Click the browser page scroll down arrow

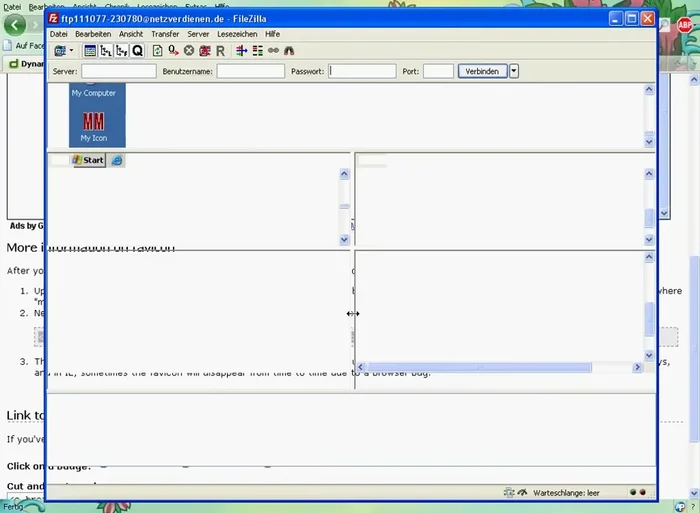(x=694, y=493)
